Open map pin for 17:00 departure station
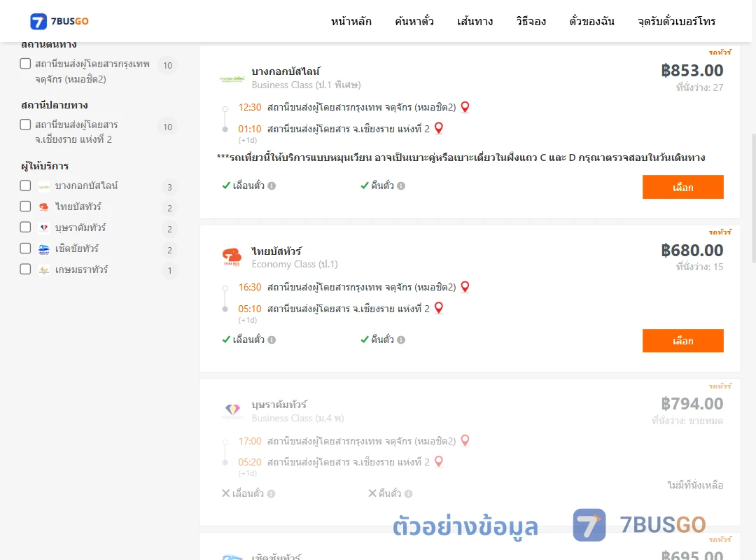756x560 pixels. click(x=465, y=440)
